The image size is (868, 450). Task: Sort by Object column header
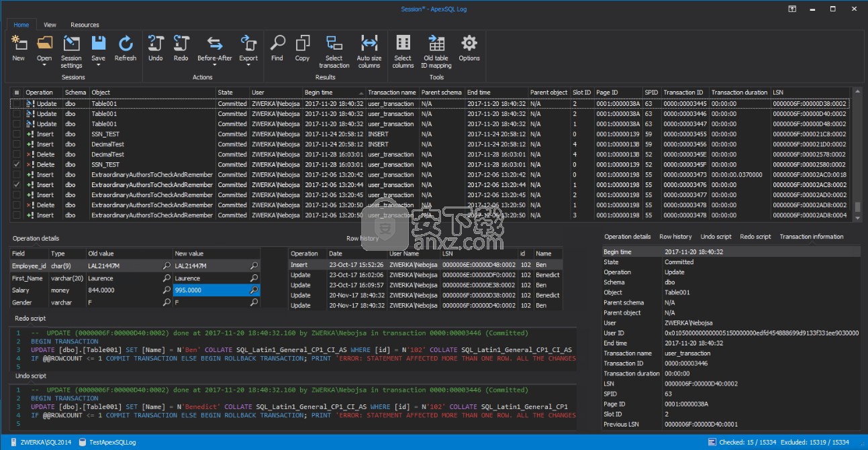pos(152,93)
